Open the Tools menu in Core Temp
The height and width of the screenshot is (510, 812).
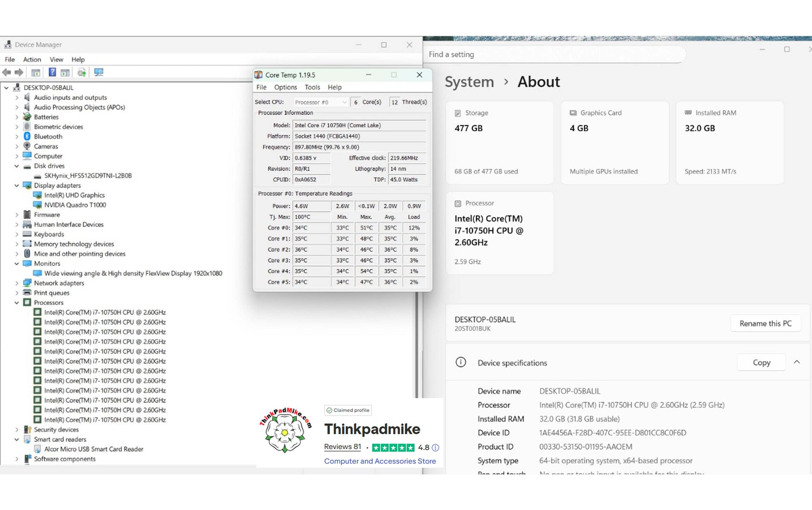(x=312, y=87)
